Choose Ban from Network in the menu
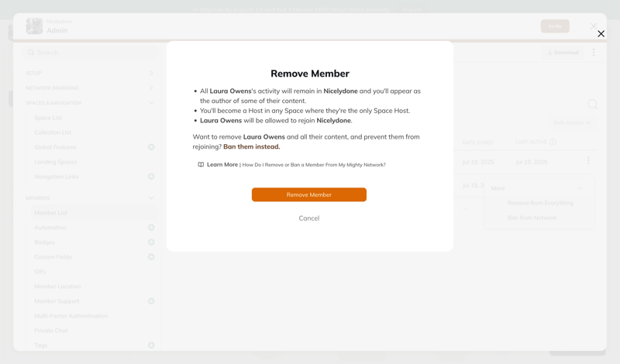This screenshot has width=620, height=364. [532, 218]
